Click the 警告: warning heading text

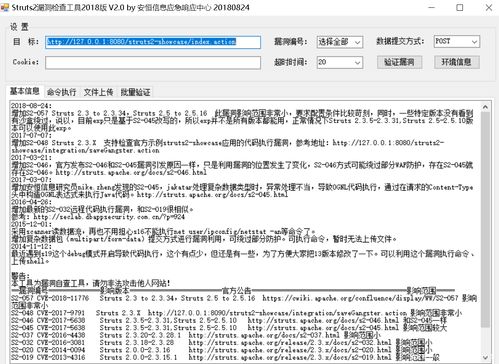(20, 276)
